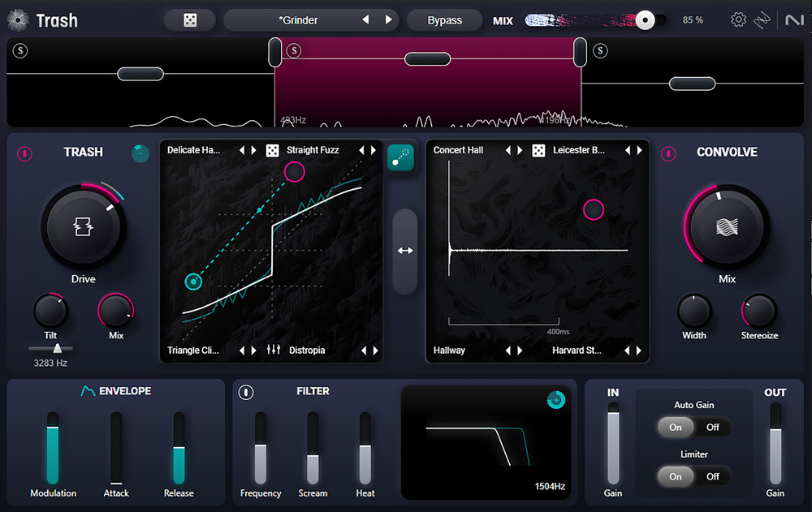Open the *Grinder preset name menu

click(298, 20)
